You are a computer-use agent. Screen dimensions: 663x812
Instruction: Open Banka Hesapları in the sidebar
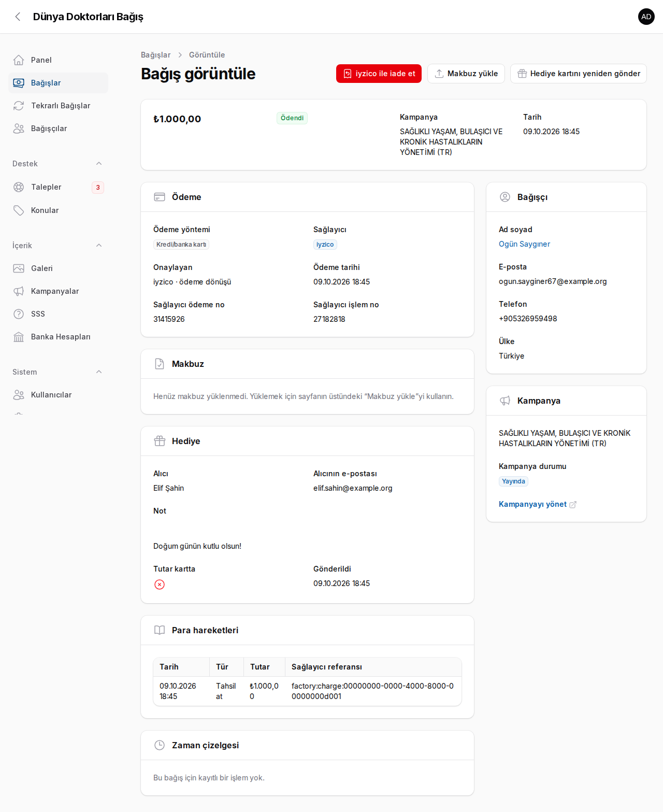(58, 337)
